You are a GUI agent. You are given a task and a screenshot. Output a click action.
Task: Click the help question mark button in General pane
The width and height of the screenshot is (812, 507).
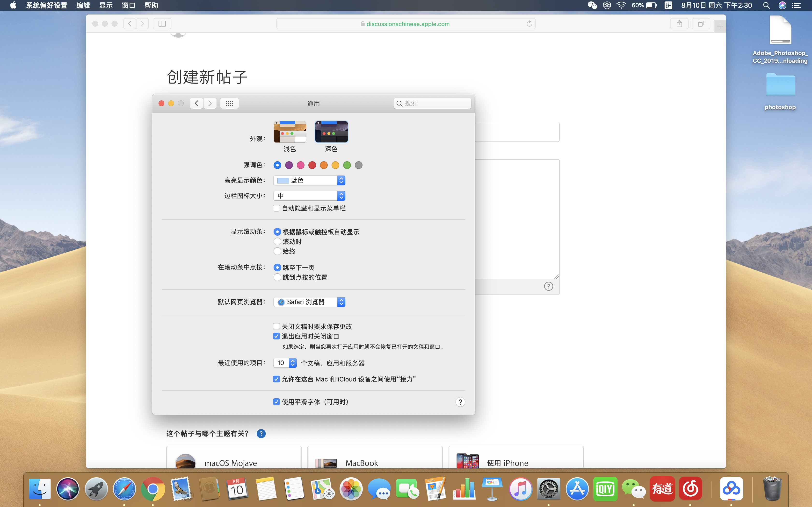tap(460, 402)
